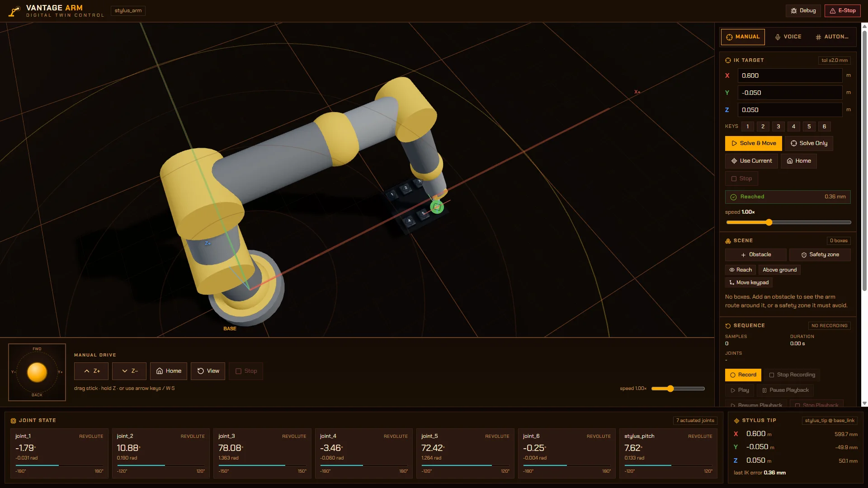
Task: Toggle the Reach visibility option
Action: click(741, 270)
